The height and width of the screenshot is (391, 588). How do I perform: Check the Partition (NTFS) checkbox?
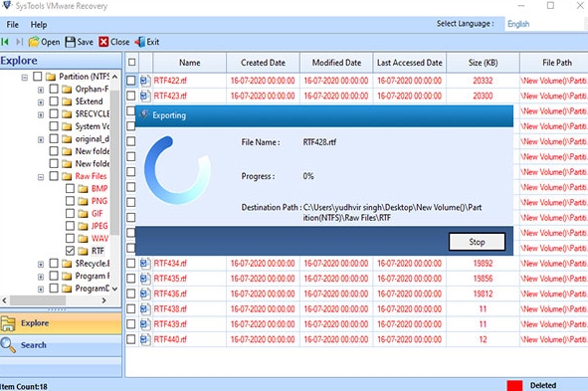[38, 76]
